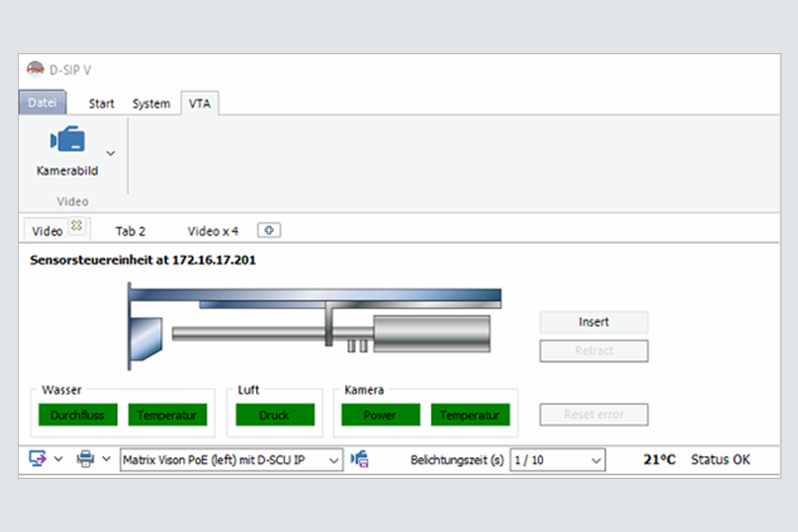The image size is (798, 532).
Task: Close the Video tab with its X icon
Action: coord(76,226)
